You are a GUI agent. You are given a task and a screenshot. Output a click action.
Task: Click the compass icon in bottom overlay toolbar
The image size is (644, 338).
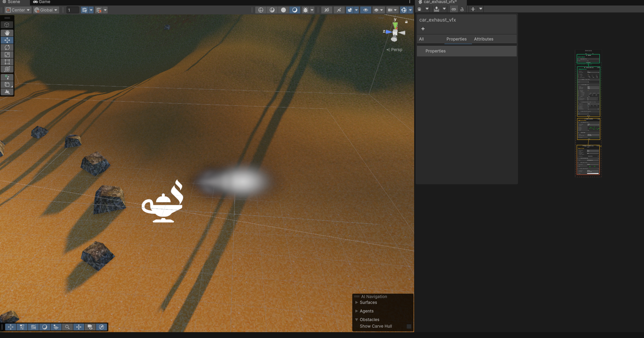(x=101, y=327)
